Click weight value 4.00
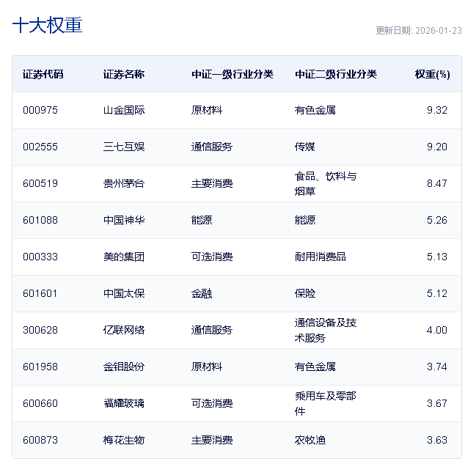This screenshot has height=467, width=476. tap(437, 330)
